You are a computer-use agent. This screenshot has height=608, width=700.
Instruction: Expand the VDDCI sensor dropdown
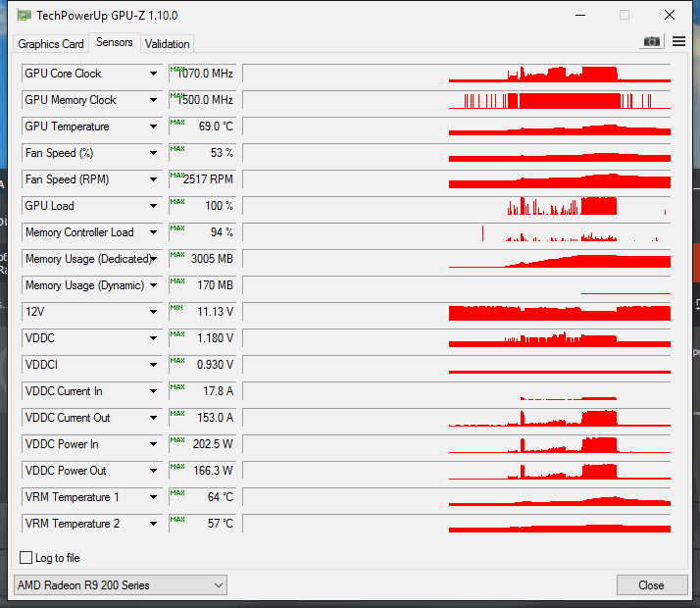tap(153, 365)
